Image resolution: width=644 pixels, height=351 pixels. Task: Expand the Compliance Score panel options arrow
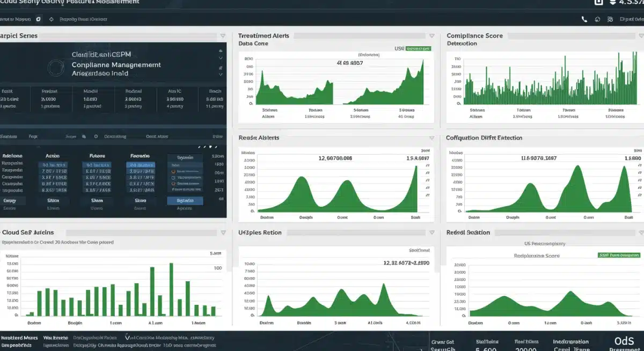[640, 35]
